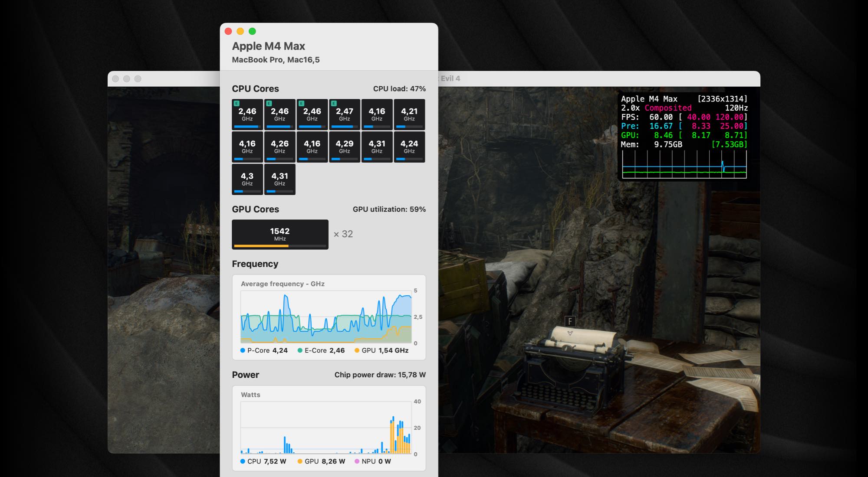The height and width of the screenshot is (477, 868).
Task: Click the NPU 0 W legend entry
Action: point(372,461)
